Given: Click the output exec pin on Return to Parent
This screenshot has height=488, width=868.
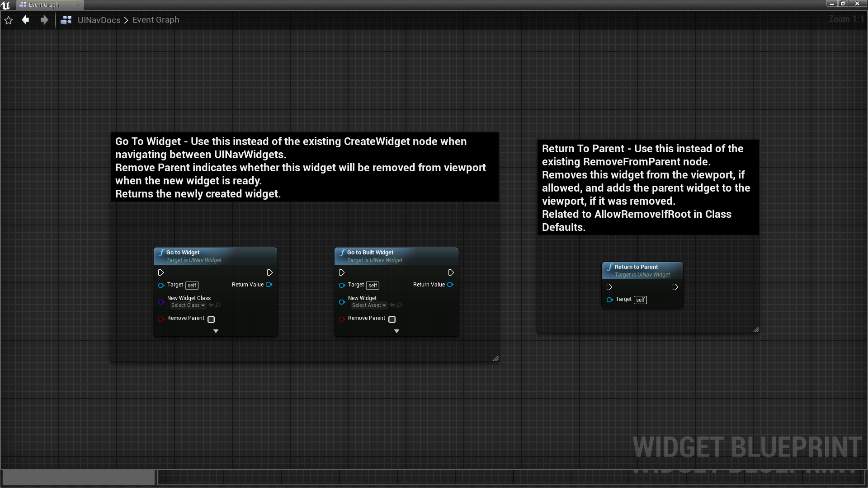Looking at the screenshot, I should [675, 287].
